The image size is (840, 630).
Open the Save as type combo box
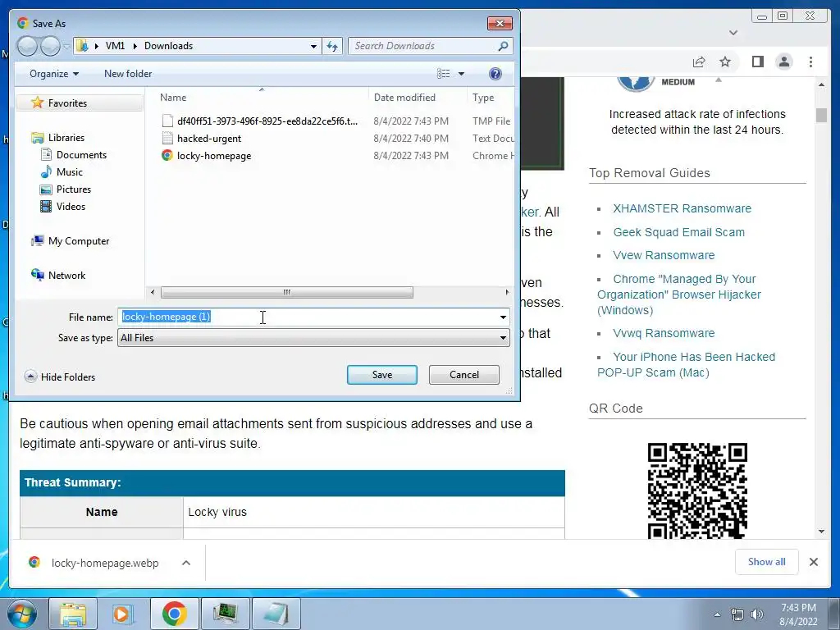pyautogui.click(x=313, y=338)
